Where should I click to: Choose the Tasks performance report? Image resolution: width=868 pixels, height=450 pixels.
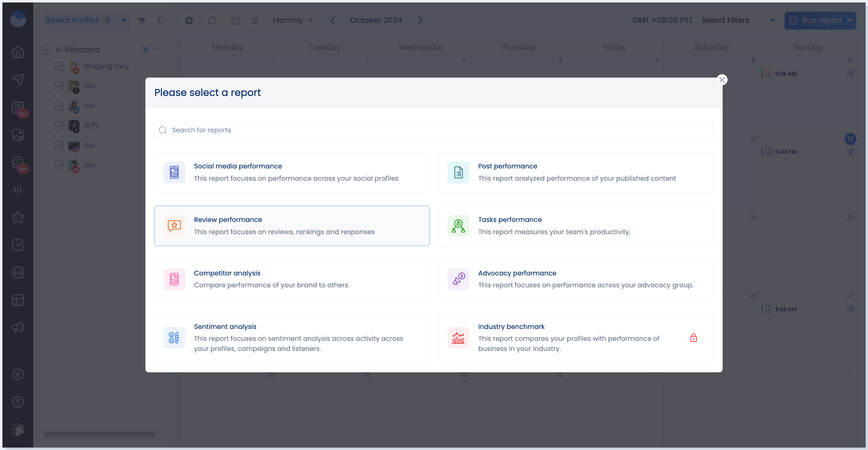click(x=576, y=226)
